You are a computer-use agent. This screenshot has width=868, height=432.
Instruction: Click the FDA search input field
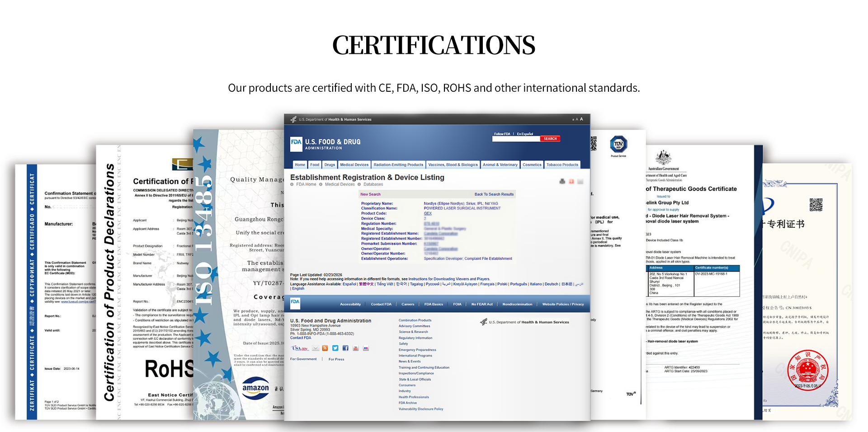coord(516,139)
